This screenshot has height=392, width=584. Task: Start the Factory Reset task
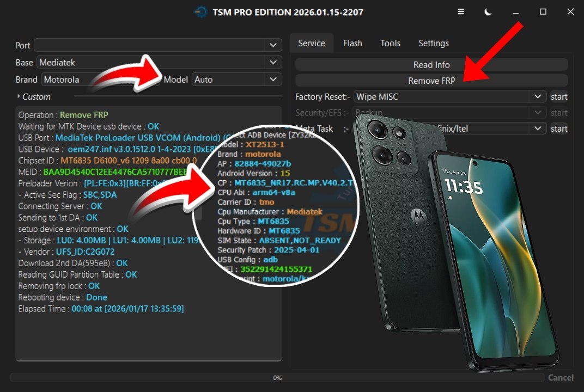(559, 97)
